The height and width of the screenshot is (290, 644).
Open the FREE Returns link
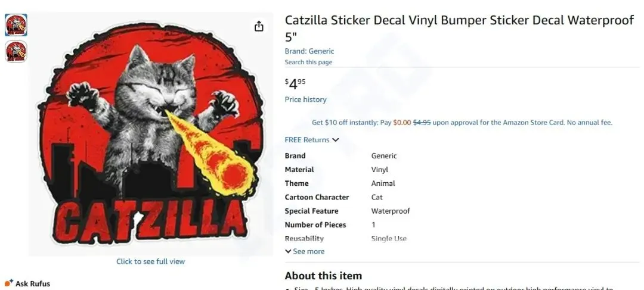307,140
